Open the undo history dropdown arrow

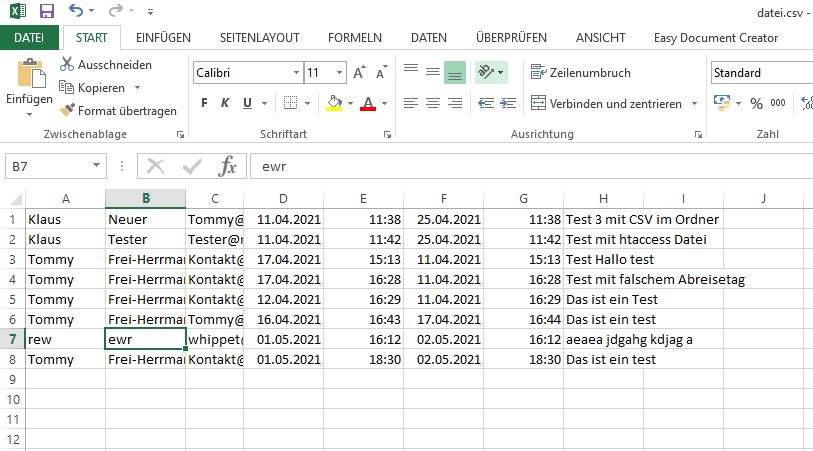(92, 11)
